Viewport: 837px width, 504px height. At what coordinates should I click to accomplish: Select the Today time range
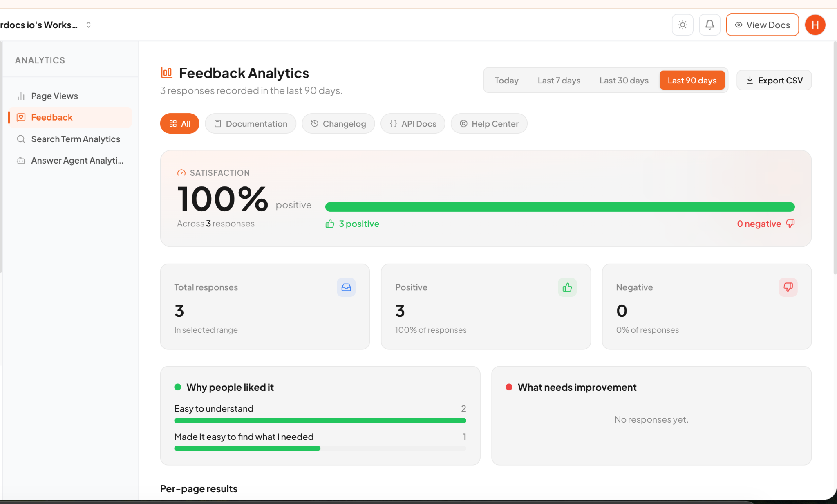pos(506,81)
